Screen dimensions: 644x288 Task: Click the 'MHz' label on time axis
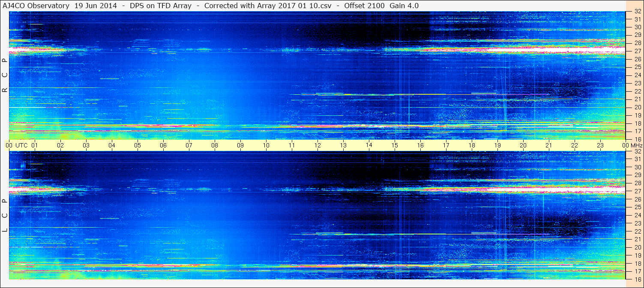tap(636, 145)
